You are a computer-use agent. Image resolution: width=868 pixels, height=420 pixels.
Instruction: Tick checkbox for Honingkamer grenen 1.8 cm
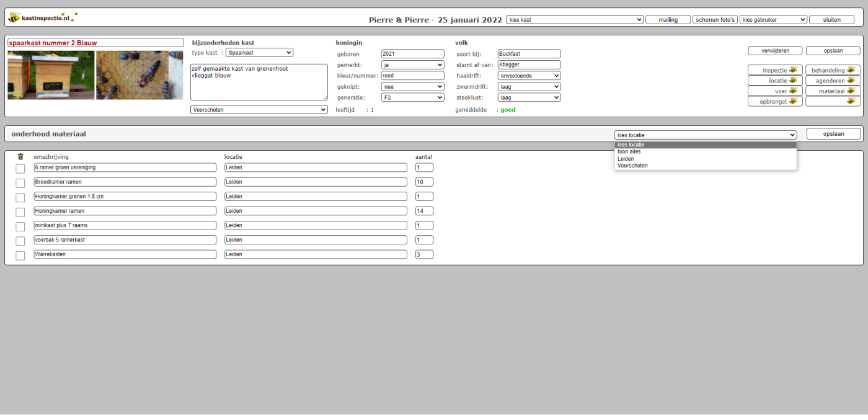(x=20, y=197)
